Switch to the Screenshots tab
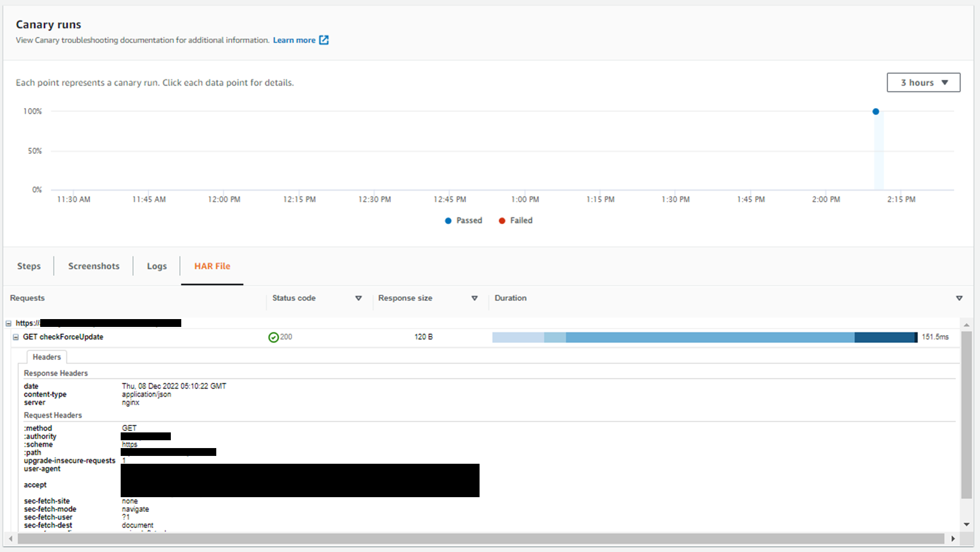980x552 pixels. pyautogui.click(x=94, y=266)
